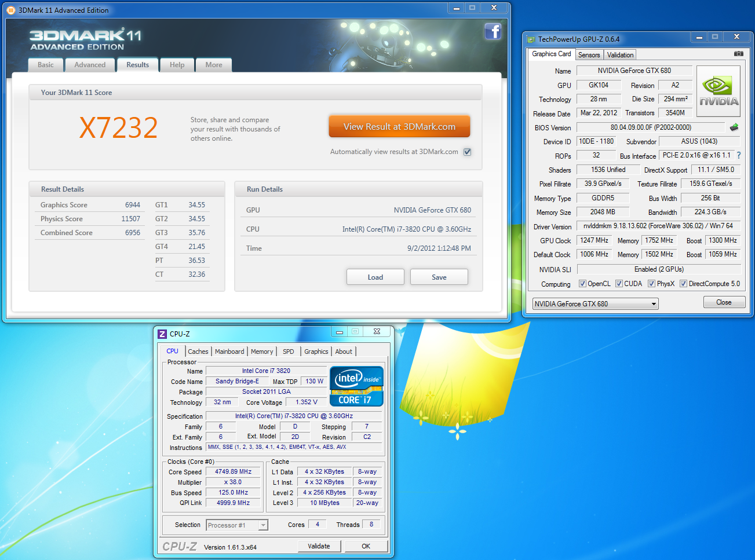Image resolution: width=755 pixels, height=560 pixels.
Task: Click the GPU Name field in GPU-Z
Action: (634, 71)
